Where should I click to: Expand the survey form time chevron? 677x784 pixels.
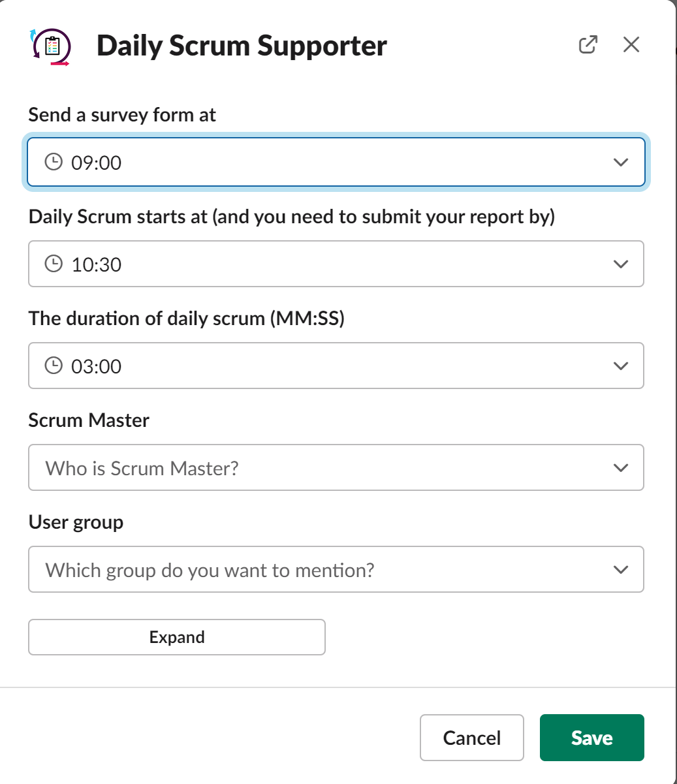(621, 163)
